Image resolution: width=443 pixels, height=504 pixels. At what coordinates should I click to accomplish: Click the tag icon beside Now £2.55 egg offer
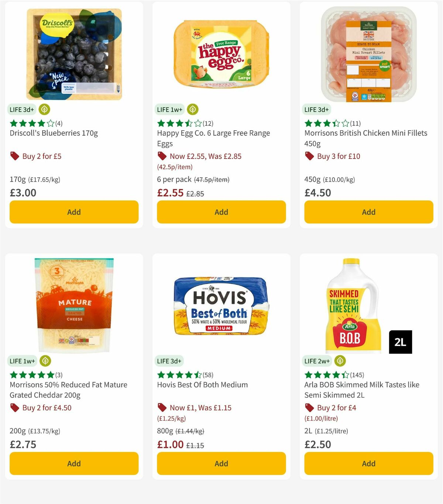(162, 156)
